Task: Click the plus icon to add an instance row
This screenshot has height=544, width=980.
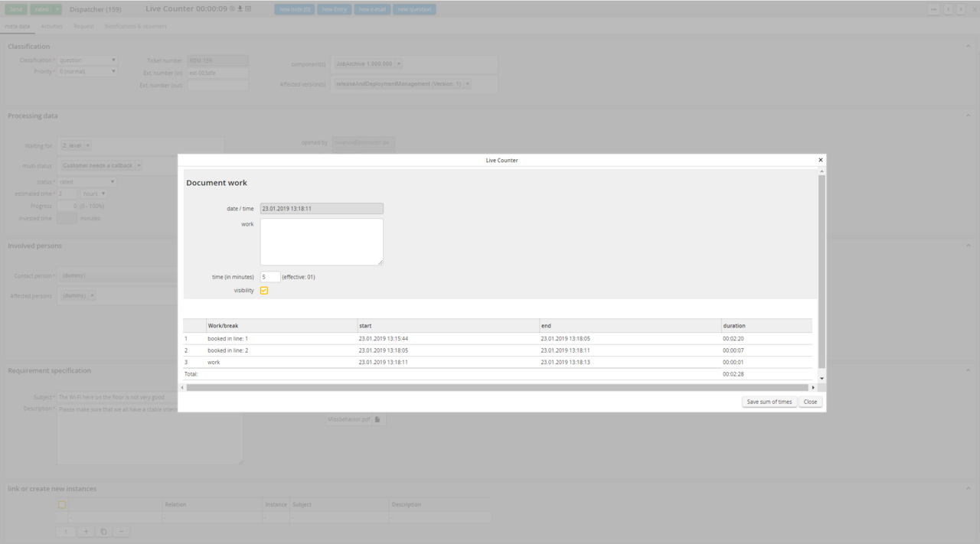Action: point(86,532)
